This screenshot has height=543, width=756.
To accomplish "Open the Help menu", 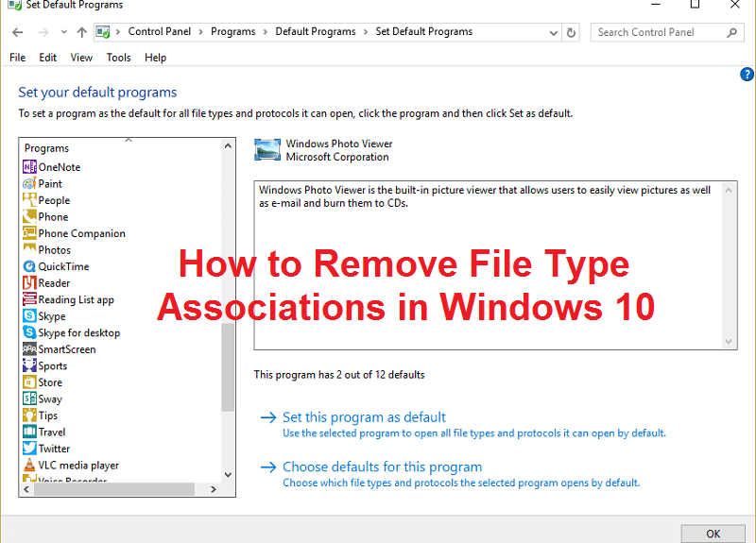I will pos(155,58).
